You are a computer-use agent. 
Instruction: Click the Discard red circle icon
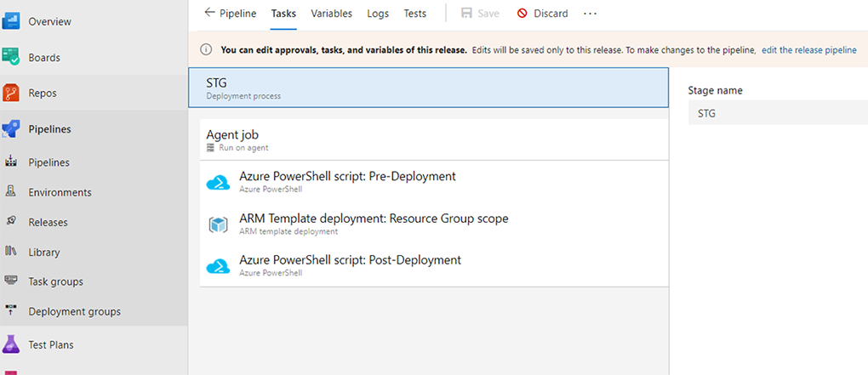522,14
